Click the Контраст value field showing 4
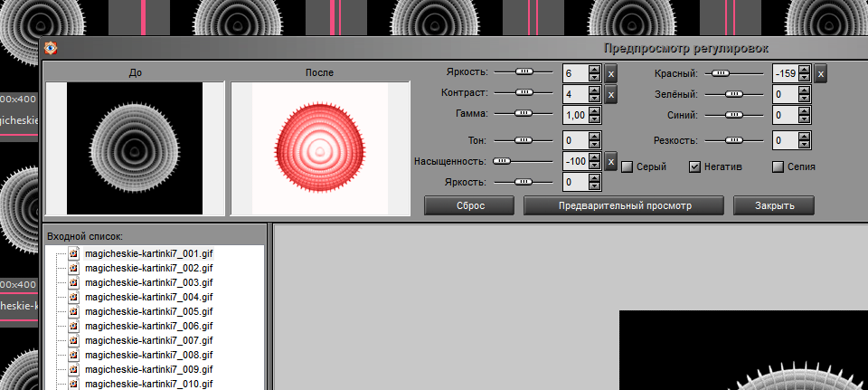This screenshot has height=390, width=868. click(576, 95)
